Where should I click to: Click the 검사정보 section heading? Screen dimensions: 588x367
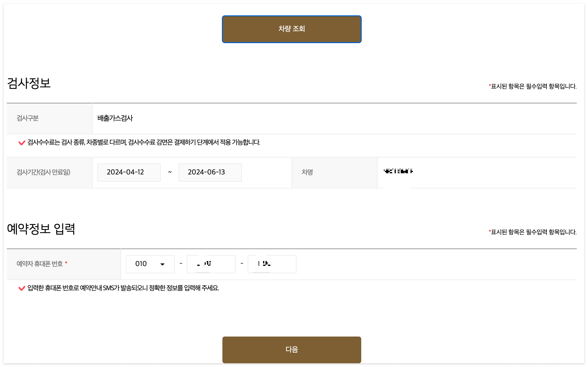(x=29, y=83)
